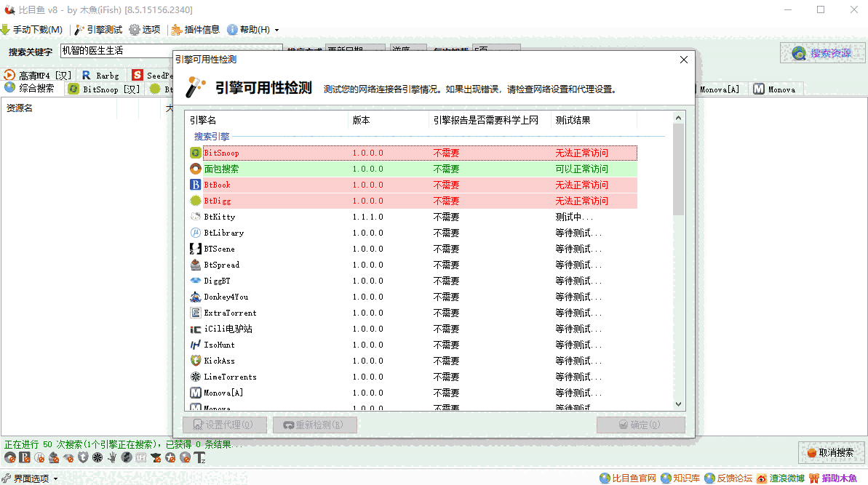Select the BtKitty engine row
Screen dimensions: 868x485
(x=219, y=217)
